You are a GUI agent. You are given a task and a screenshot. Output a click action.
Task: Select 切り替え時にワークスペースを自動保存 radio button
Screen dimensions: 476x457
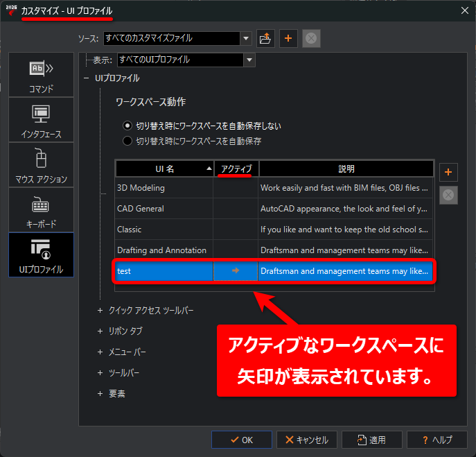tap(127, 141)
